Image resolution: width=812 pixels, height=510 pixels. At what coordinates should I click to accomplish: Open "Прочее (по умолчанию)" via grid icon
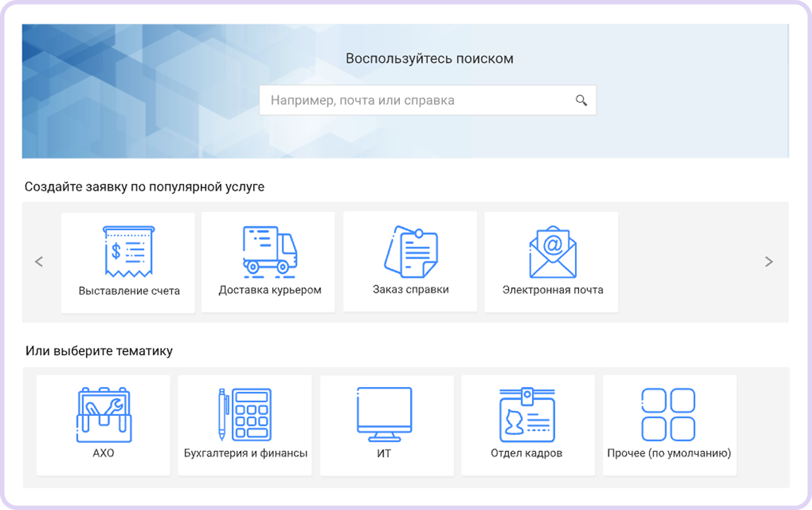coord(669,413)
